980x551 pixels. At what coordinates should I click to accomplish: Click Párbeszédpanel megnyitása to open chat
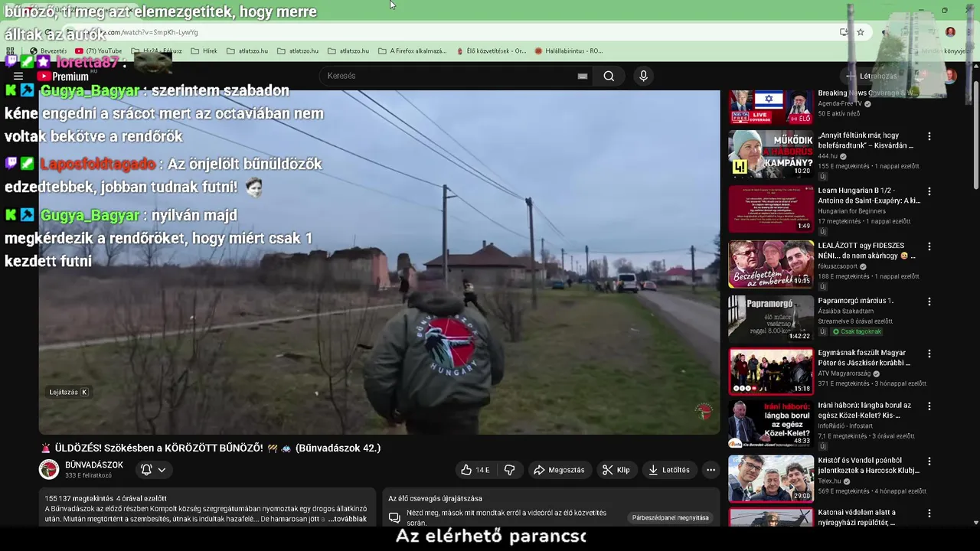click(670, 518)
